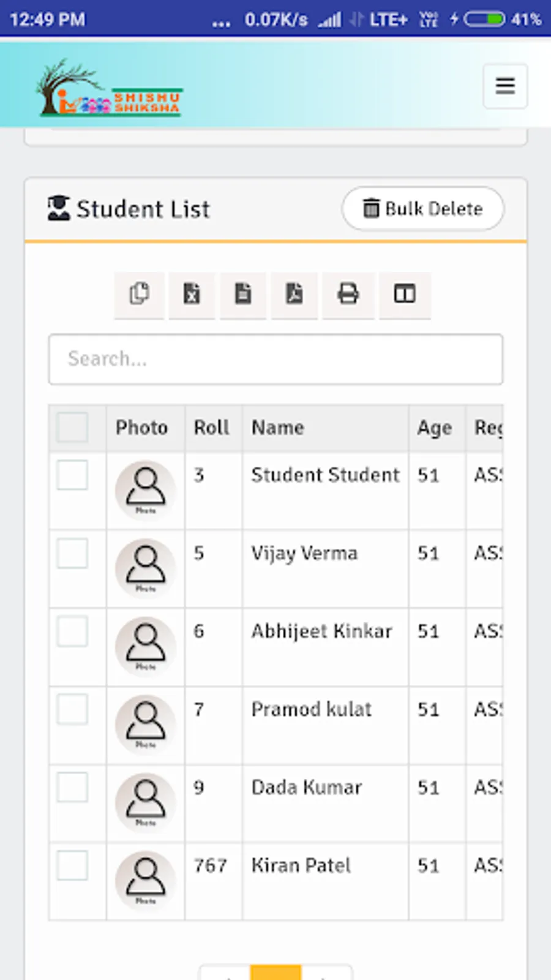
Task: Export the student list as CSV
Action: click(x=243, y=294)
